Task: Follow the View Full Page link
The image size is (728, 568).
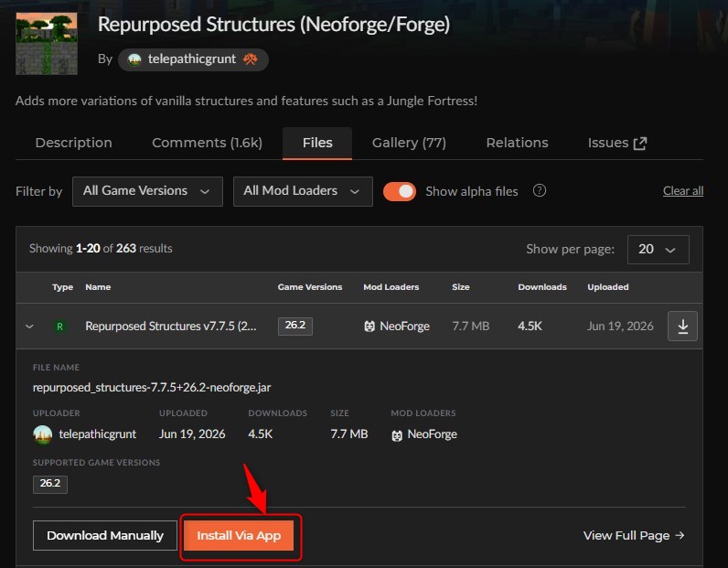Action: point(634,535)
